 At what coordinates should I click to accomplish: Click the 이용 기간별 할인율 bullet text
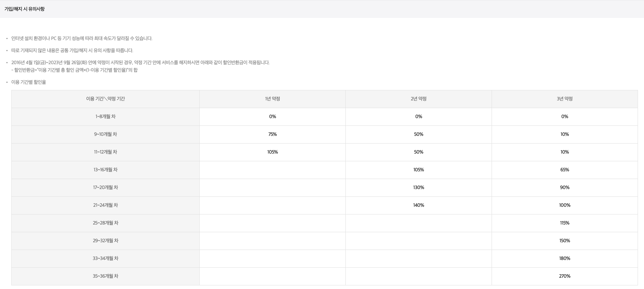(x=28, y=82)
